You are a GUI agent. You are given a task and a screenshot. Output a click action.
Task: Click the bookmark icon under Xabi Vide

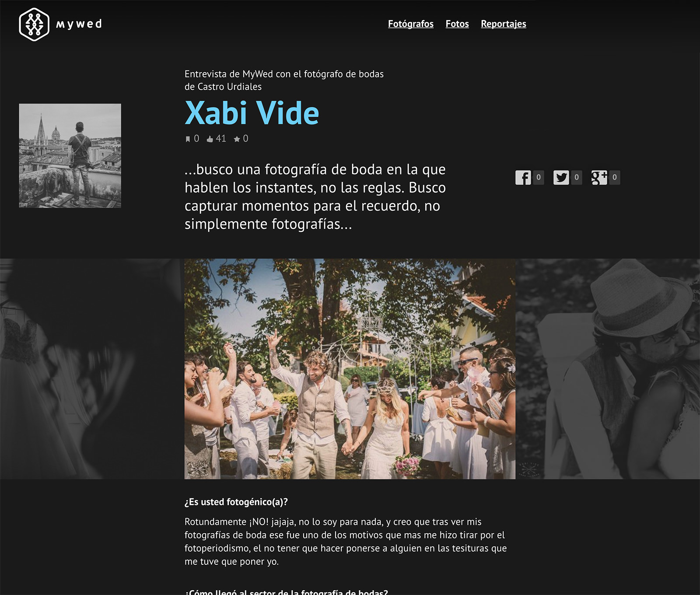[188, 139]
